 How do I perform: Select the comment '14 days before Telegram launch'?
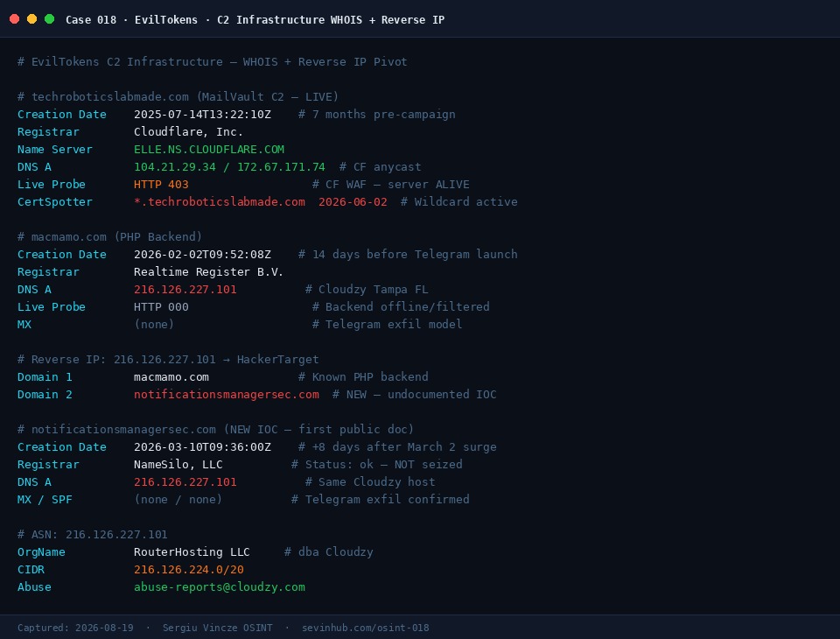415,254
